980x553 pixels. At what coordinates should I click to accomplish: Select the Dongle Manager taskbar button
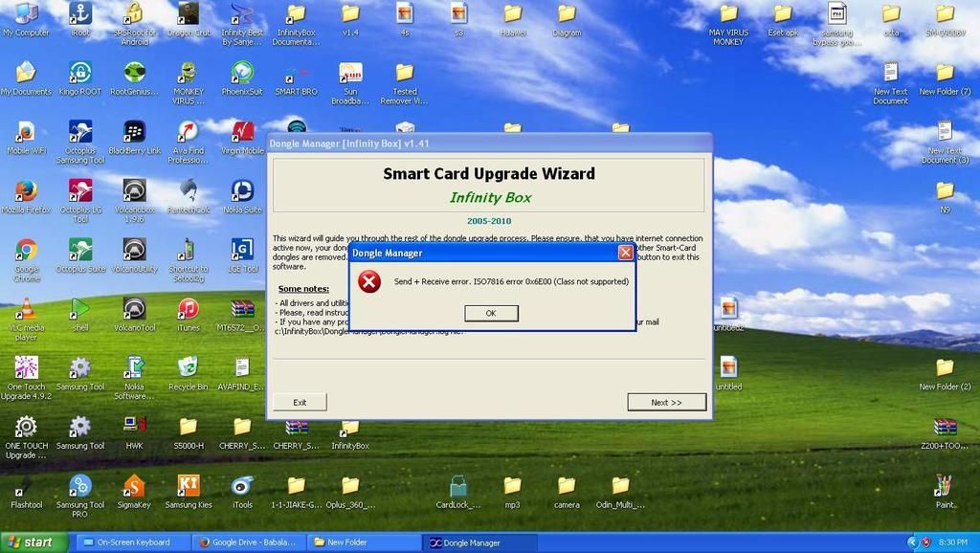pyautogui.click(x=479, y=542)
